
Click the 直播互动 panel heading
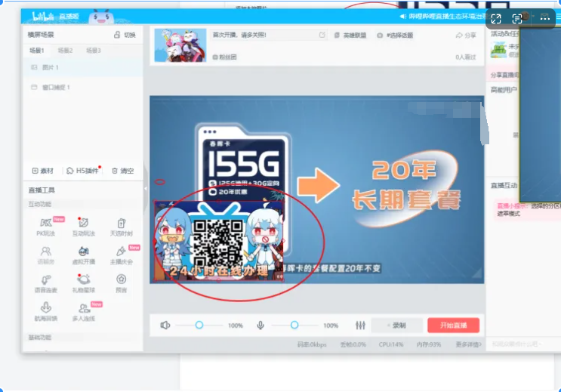pos(504,185)
